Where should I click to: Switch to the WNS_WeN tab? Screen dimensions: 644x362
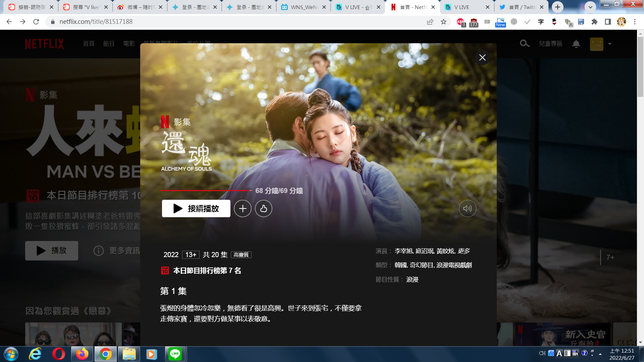click(x=303, y=7)
